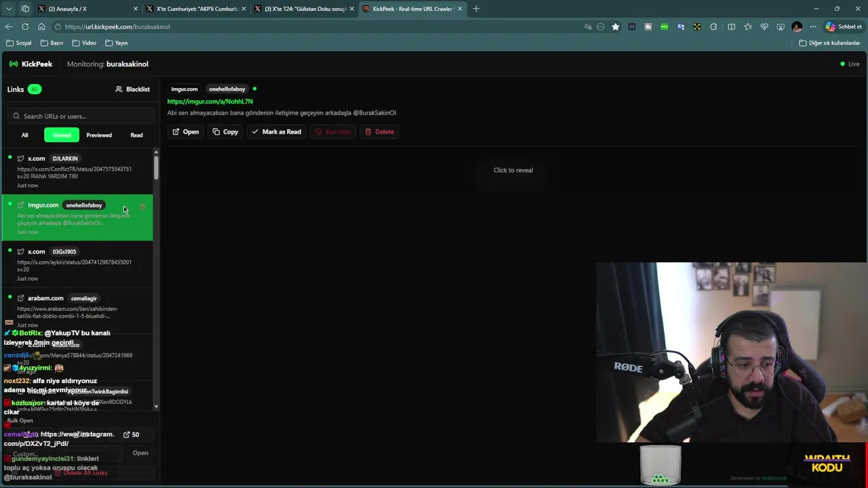Open a new browser tab
The width and height of the screenshot is (868, 488).
[x=476, y=9]
